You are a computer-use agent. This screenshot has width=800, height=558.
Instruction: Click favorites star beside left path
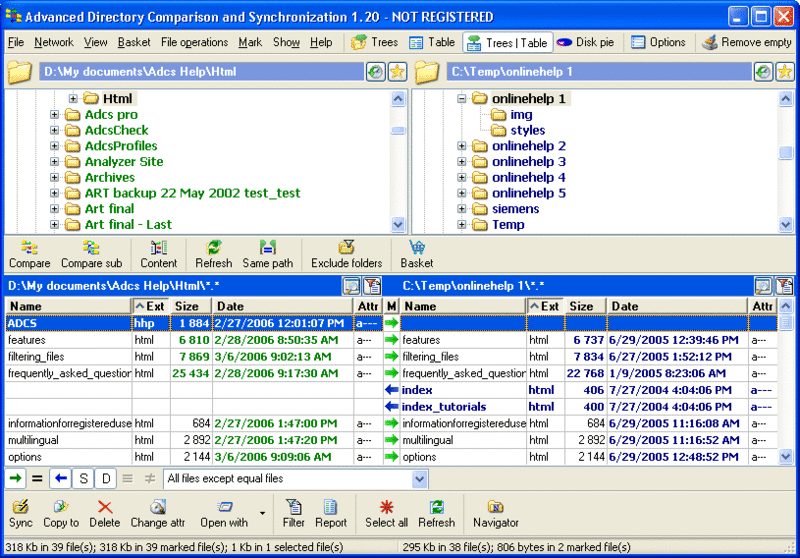(x=397, y=72)
